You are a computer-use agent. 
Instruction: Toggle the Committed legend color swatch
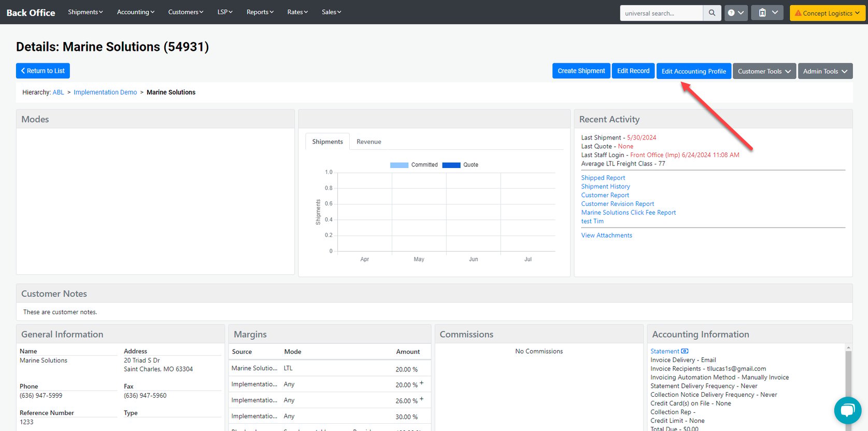pos(399,165)
